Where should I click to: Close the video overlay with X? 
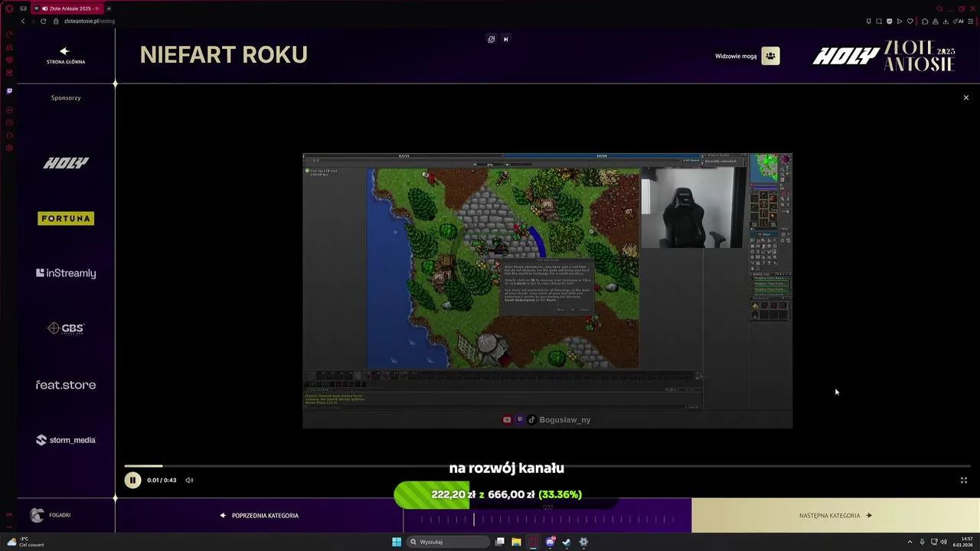tap(966, 98)
